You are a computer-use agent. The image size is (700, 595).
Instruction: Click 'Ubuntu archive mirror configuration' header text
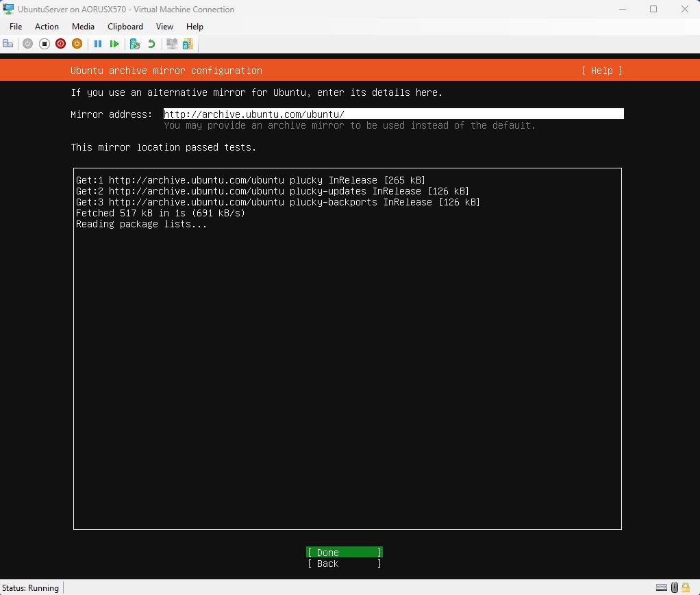point(166,71)
